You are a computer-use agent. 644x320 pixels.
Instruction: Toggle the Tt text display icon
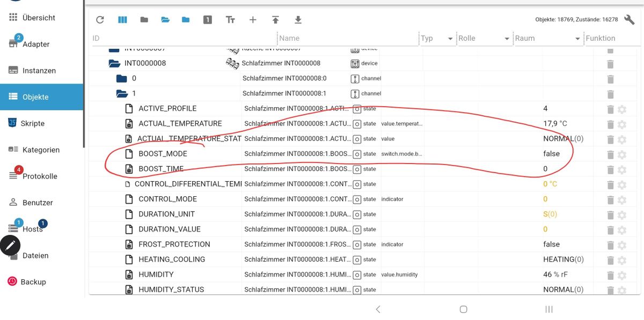tap(230, 20)
